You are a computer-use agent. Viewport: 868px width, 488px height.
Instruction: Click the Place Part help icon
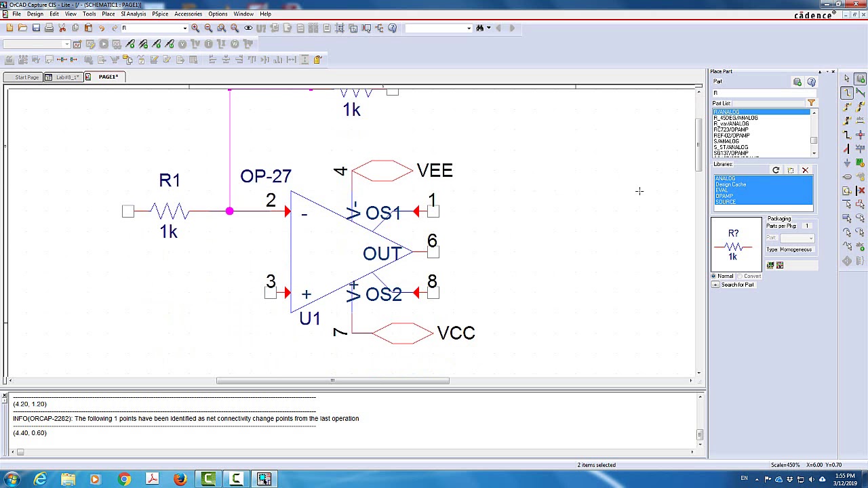(812, 82)
